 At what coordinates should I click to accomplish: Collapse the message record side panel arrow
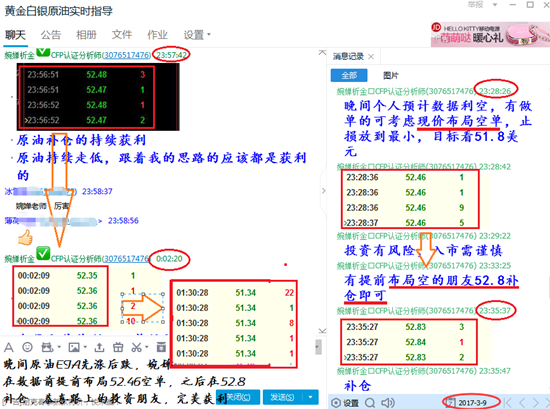(323, 190)
